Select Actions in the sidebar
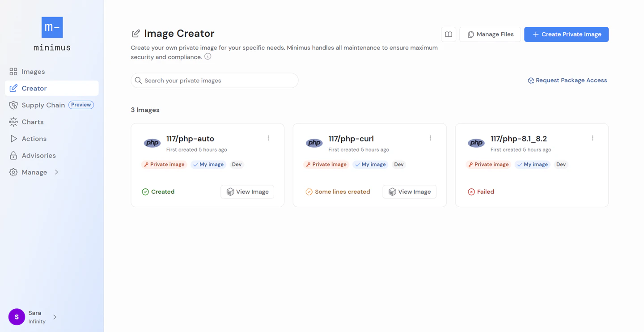The image size is (644, 332). click(34, 138)
